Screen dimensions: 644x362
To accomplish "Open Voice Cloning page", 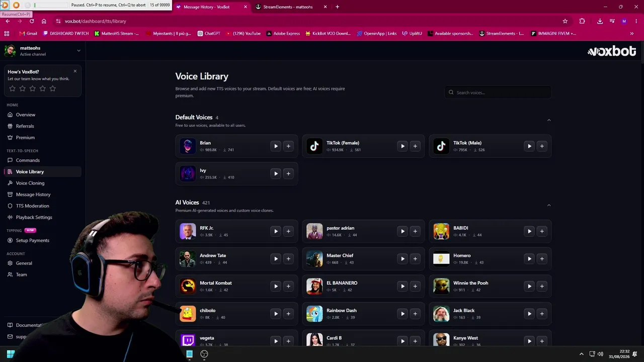I will pyautogui.click(x=43, y=183).
